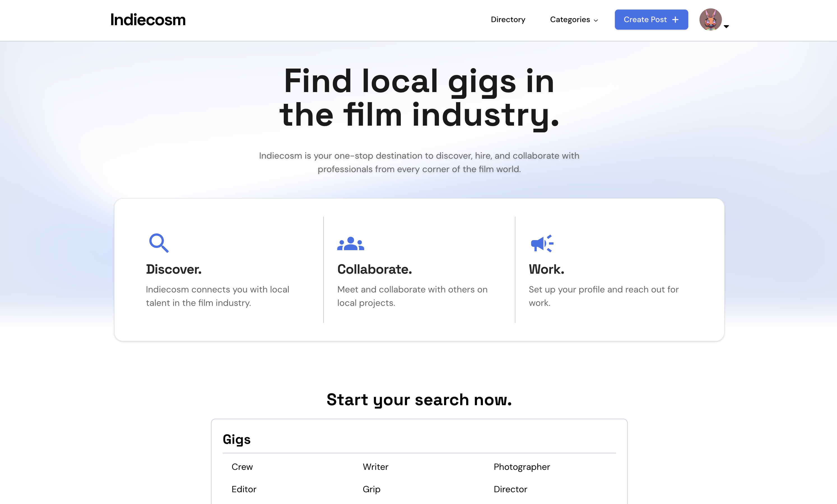Viewport: 837px width, 504px height.
Task: Open the account menu caret arrow
Action: (x=726, y=27)
